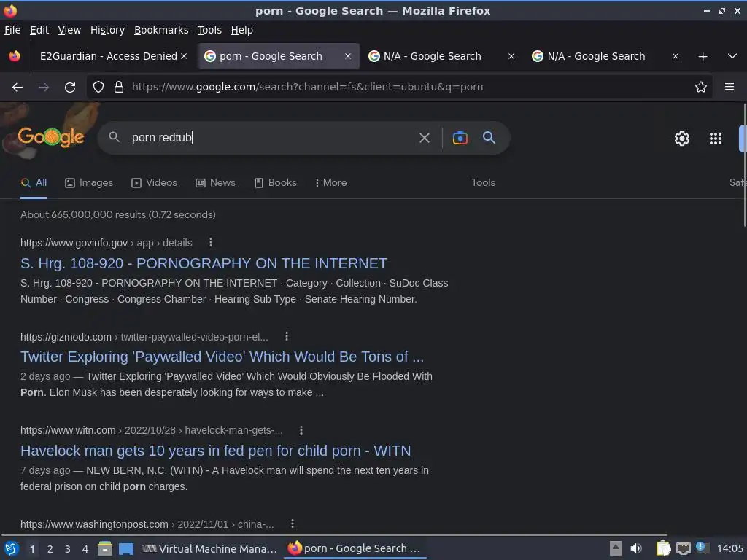Switch to workspace 3 in the taskbar
747x560 pixels.
(68, 549)
